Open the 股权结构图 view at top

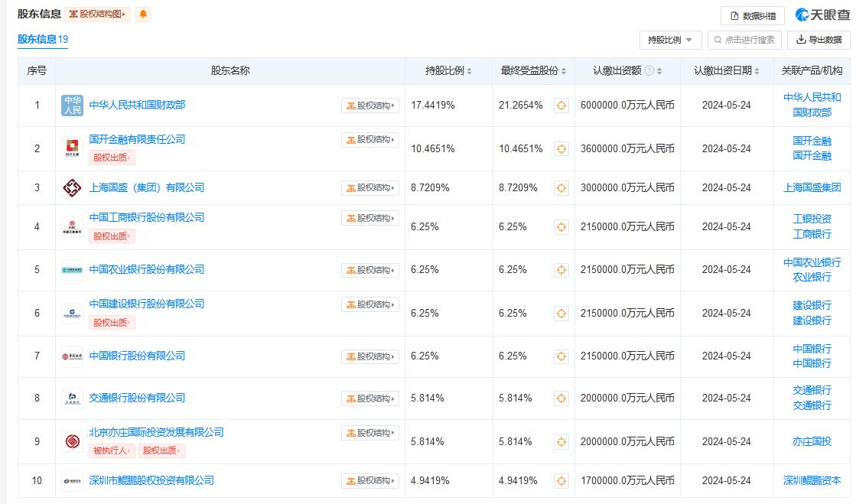coord(97,15)
